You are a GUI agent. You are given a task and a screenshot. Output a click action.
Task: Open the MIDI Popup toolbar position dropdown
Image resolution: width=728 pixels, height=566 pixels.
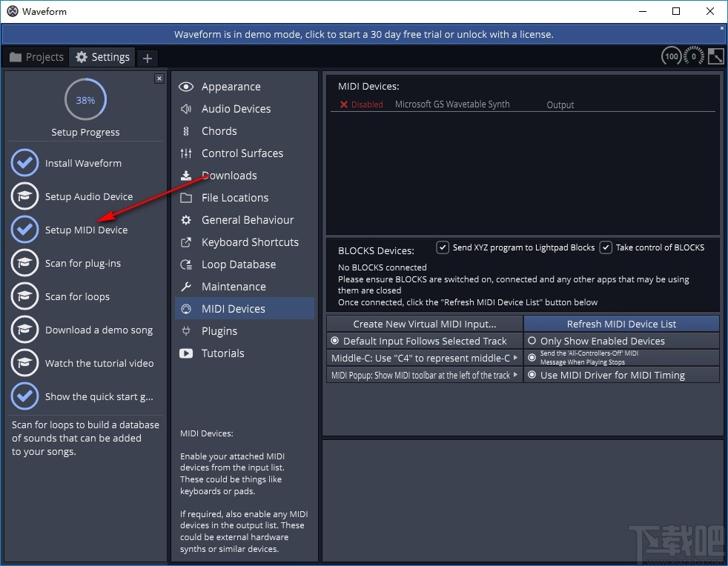(425, 375)
